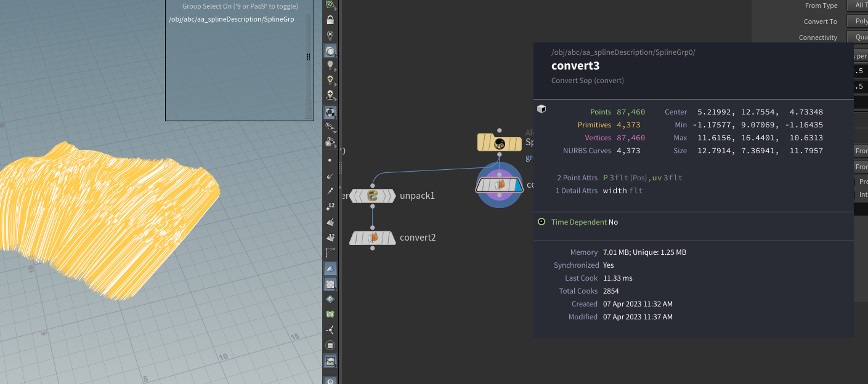Click the NURBS Curves 4,373 value
Image resolution: width=868 pixels, height=384 pixels.
tap(628, 151)
